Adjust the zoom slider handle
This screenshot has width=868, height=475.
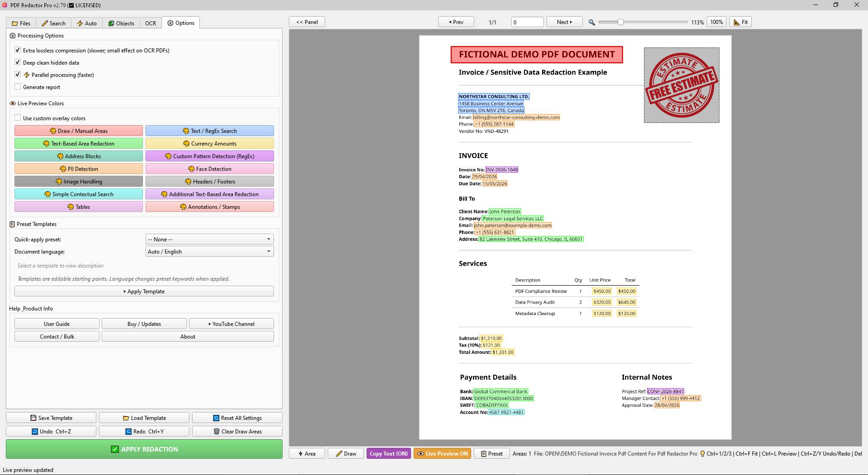(621, 22)
